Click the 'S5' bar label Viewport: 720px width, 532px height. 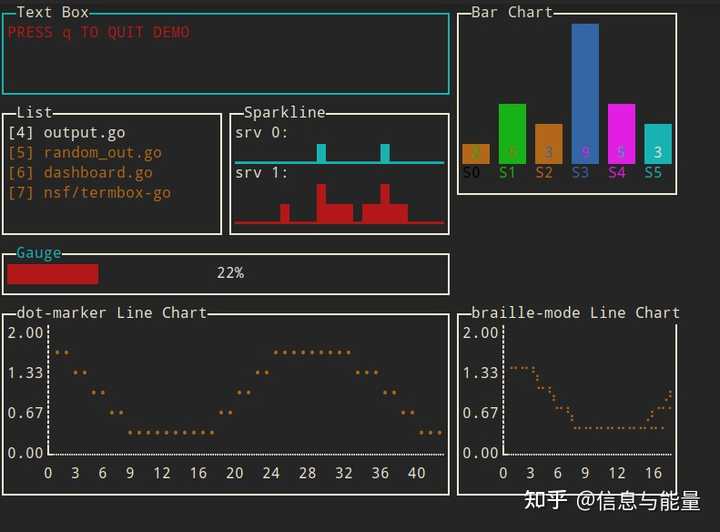click(653, 173)
